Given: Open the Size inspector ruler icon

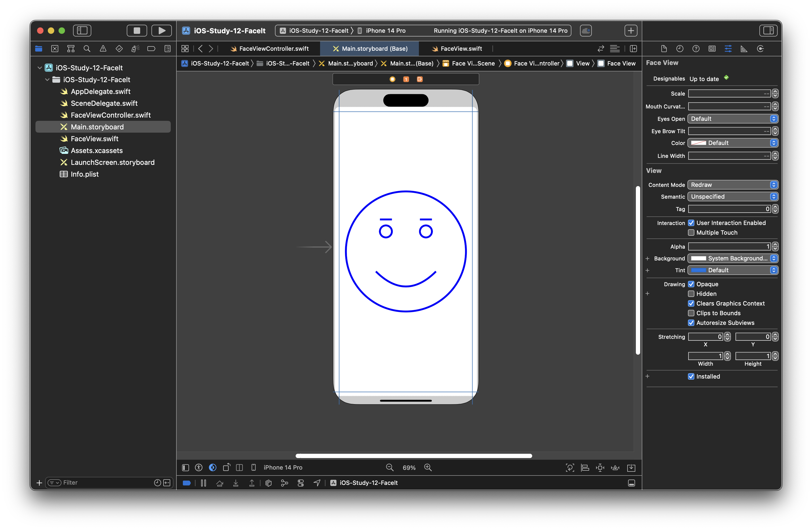Looking at the screenshot, I should pyautogui.click(x=744, y=49).
